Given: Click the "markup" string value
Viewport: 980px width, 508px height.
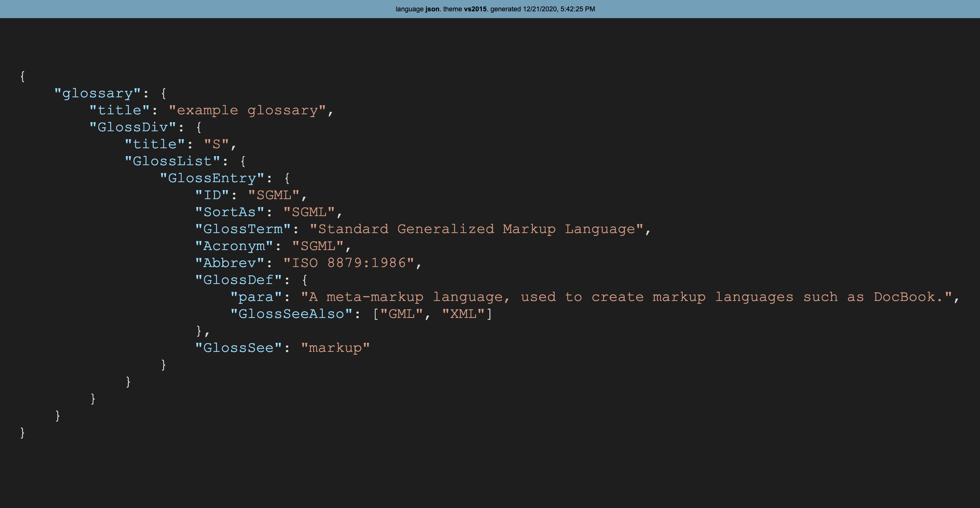Looking at the screenshot, I should (x=335, y=348).
